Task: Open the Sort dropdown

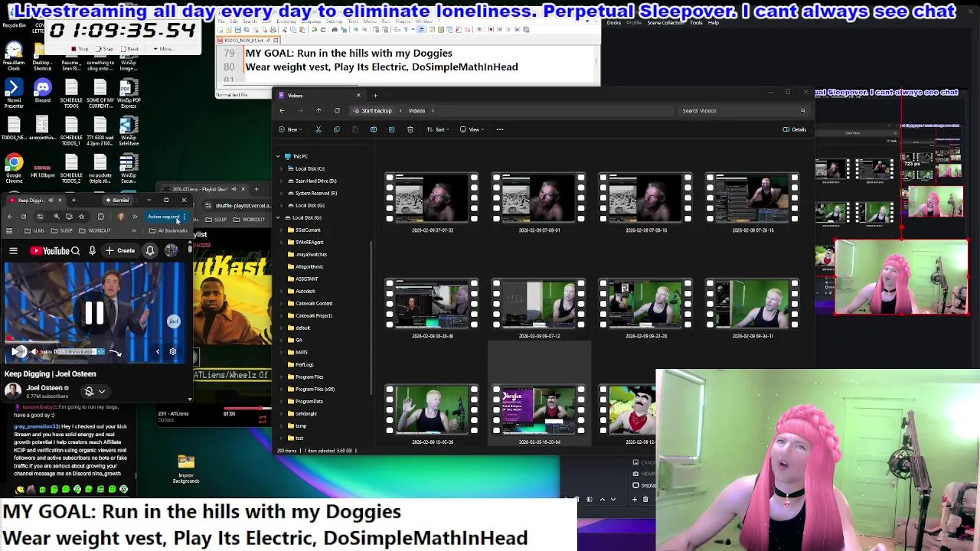Action: coord(439,129)
